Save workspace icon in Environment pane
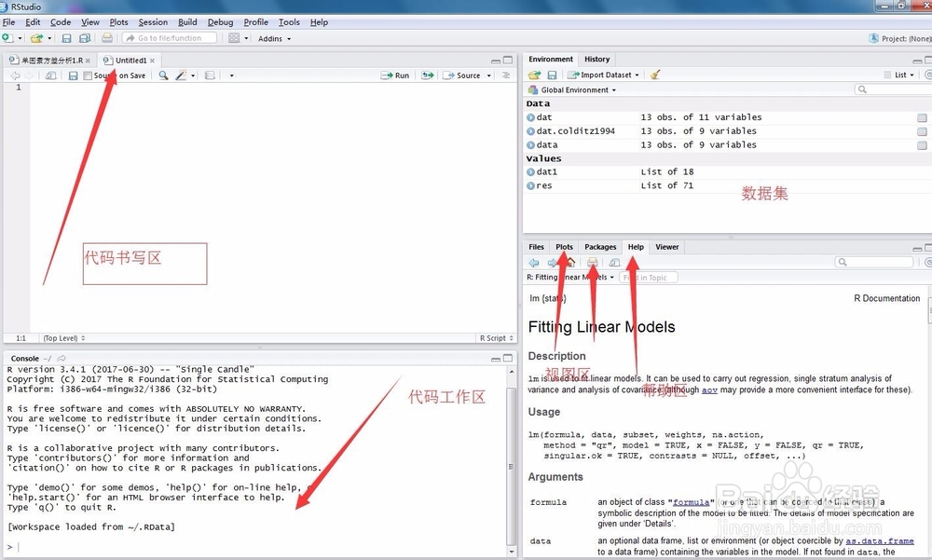This screenshot has height=560, width=932. coord(552,75)
